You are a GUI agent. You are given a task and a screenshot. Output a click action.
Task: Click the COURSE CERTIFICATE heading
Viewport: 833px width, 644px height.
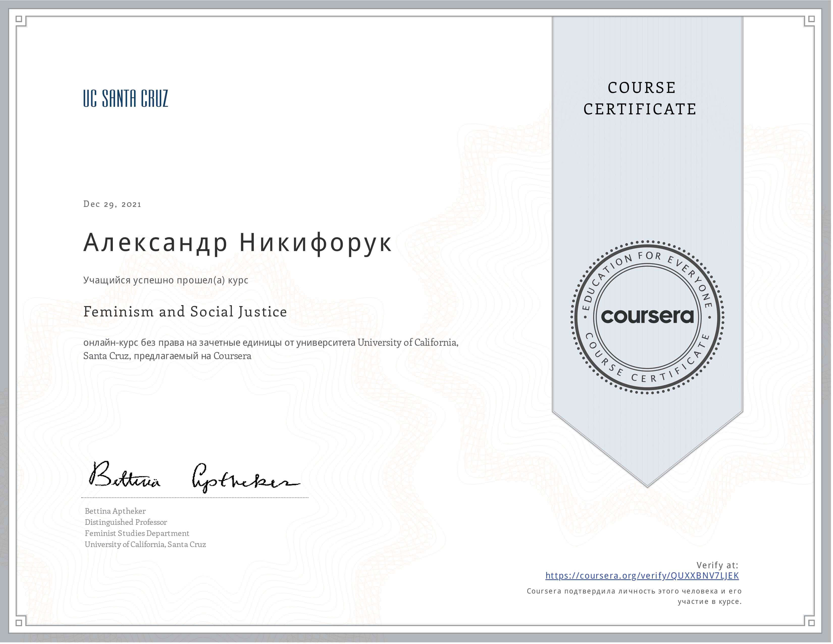(641, 98)
